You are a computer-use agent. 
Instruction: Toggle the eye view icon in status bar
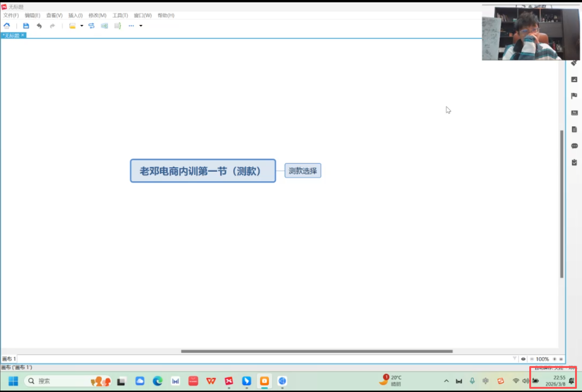pos(523,359)
